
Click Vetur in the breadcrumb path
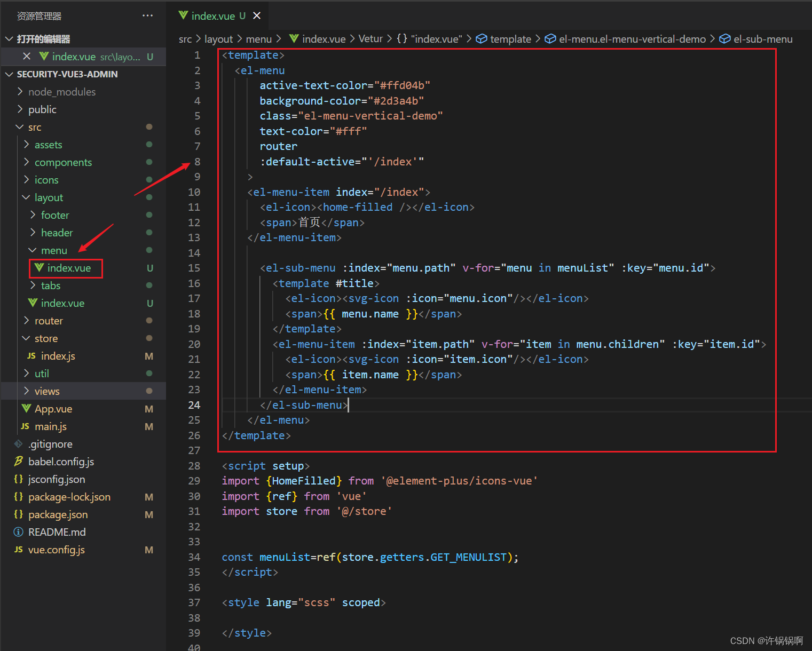pyautogui.click(x=370, y=39)
